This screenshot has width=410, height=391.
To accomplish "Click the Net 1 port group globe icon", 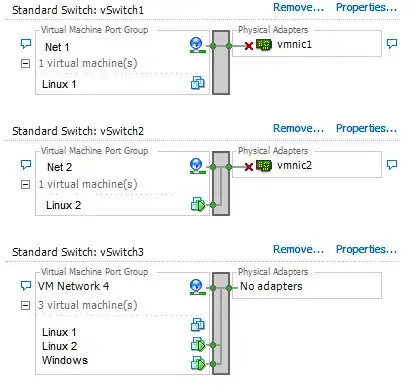I will click(196, 45).
